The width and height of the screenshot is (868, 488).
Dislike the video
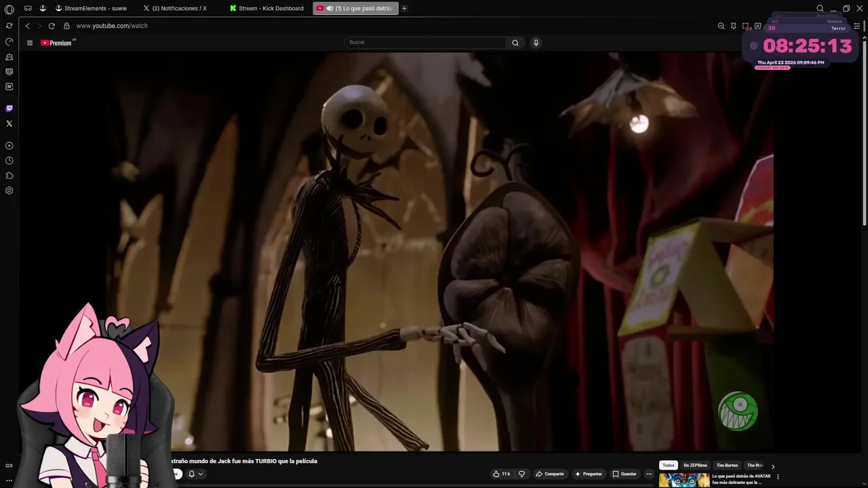coord(521,474)
